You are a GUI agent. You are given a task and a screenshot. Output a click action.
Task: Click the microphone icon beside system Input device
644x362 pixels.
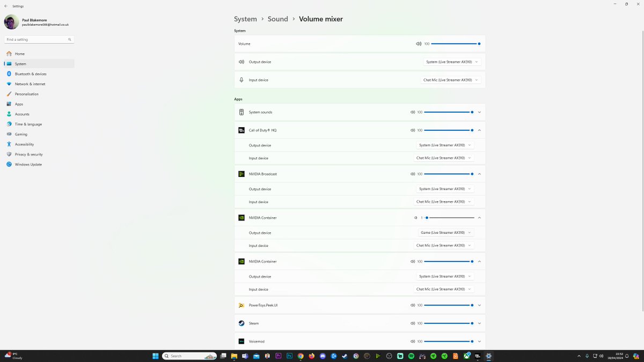(241, 79)
